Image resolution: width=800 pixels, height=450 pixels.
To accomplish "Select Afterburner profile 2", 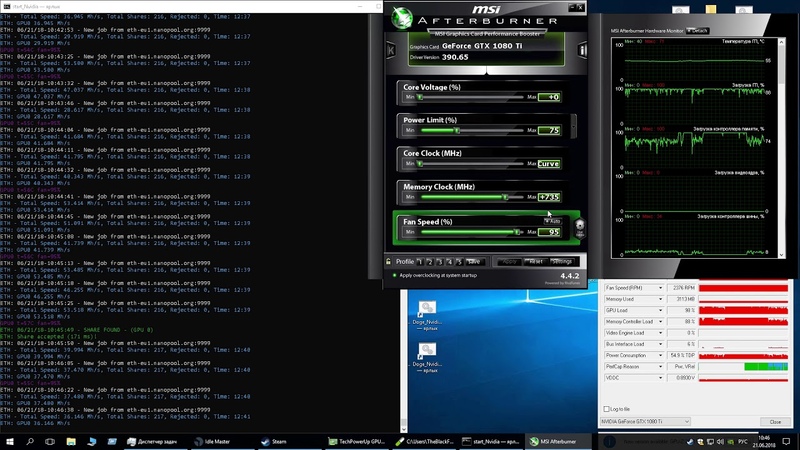I will (x=430, y=262).
